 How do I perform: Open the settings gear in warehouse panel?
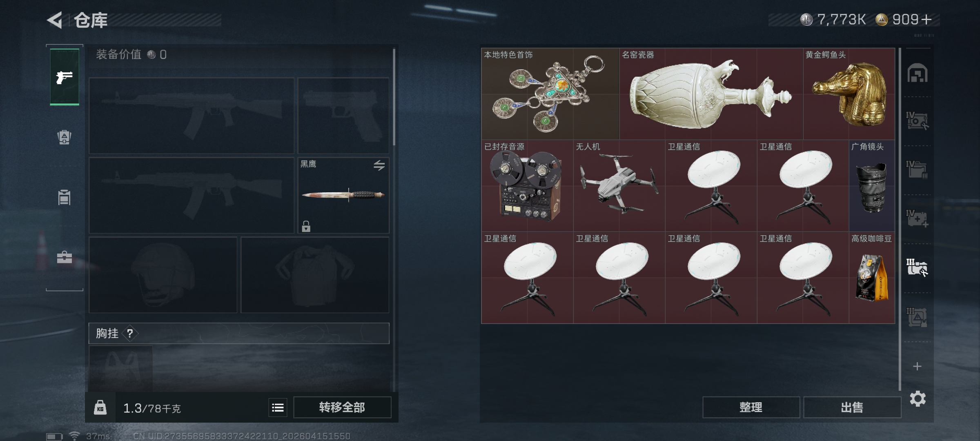[x=918, y=399]
